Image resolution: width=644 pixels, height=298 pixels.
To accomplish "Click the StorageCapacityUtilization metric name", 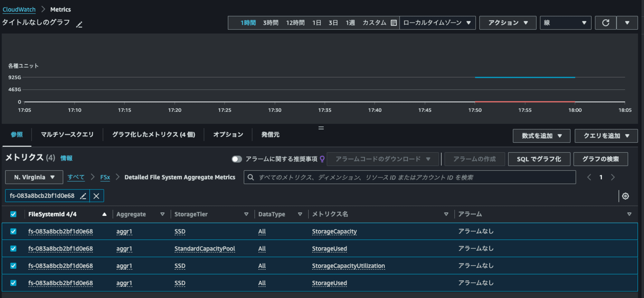I will (348, 266).
